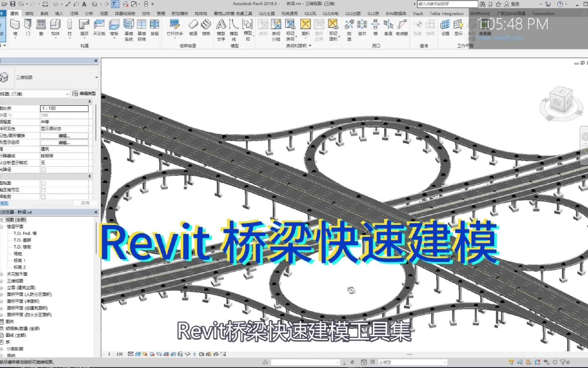Click 编辑 button for 可见性/图形替换
The width and height of the screenshot is (588, 368).
pyautogui.click(x=64, y=136)
